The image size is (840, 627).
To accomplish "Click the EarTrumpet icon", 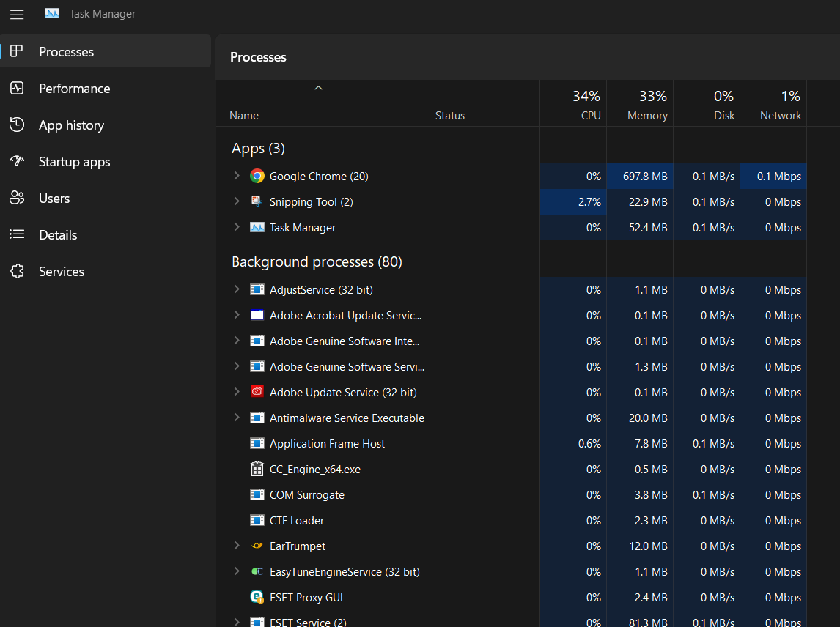I will pos(257,546).
